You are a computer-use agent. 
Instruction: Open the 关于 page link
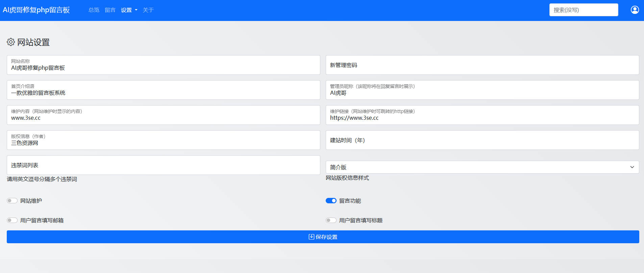click(x=148, y=10)
